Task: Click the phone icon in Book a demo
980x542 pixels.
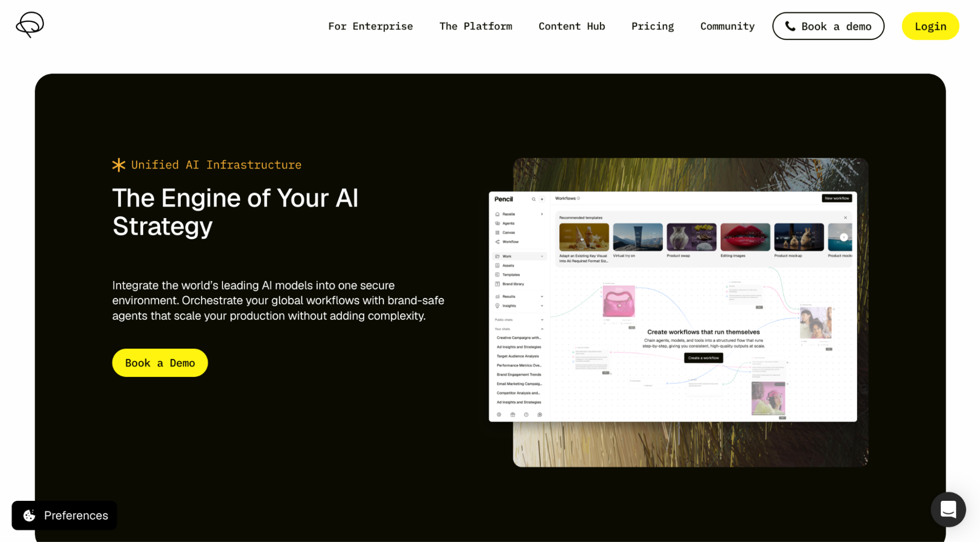Action: (790, 26)
